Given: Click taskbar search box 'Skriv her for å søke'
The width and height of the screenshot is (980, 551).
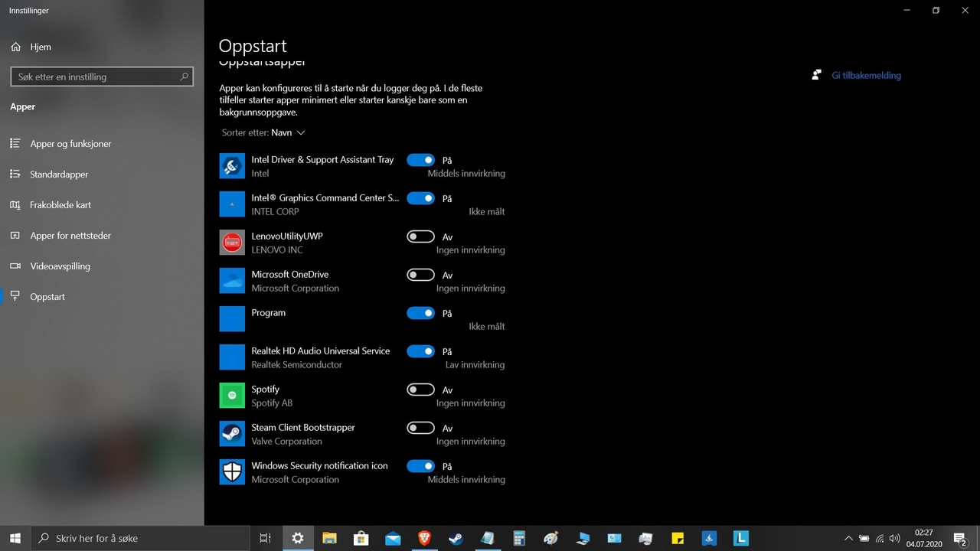Looking at the screenshot, I should coord(140,538).
